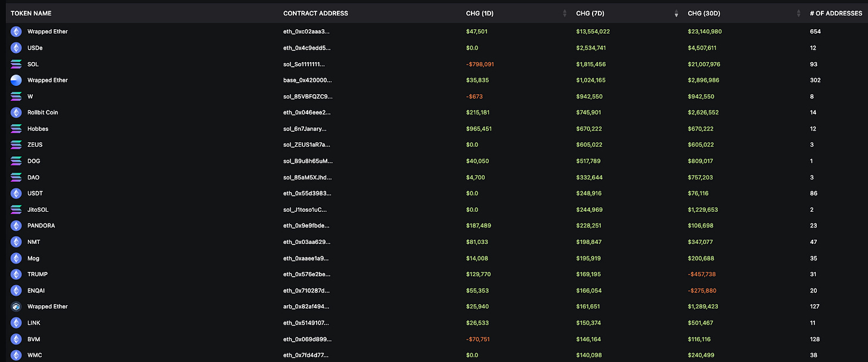The image size is (868, 362).
Task: Sort by CHG (30D) using arrows
Action: pyautogui.click(x=798, y=13)
